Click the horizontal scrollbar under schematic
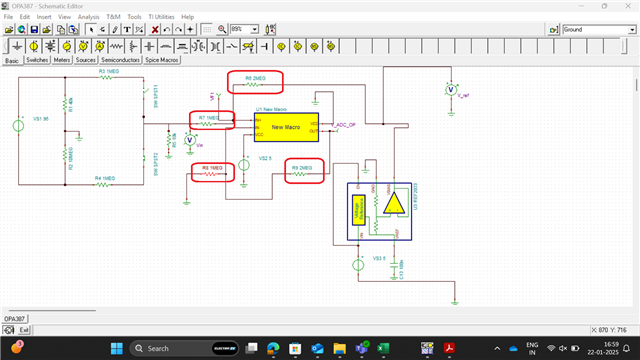The width and height of the screenshot is (640, 360). tap(52, 310)
